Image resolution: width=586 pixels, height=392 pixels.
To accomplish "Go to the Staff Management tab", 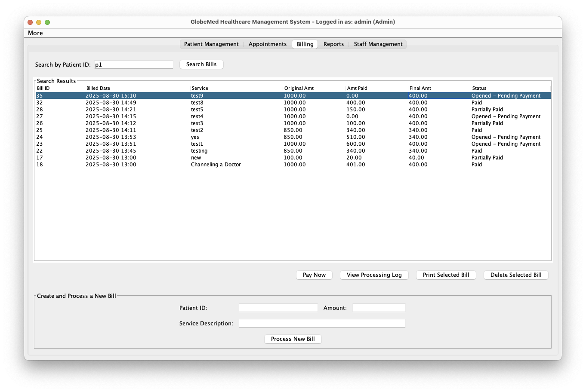I will pyautogui.click(x=378, y=44).
